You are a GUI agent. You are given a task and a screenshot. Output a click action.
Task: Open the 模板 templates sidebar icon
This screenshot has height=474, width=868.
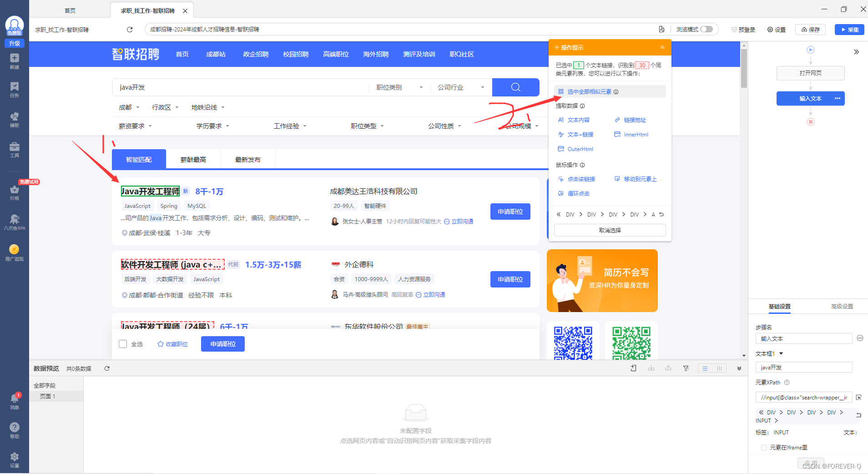(15, 120)
